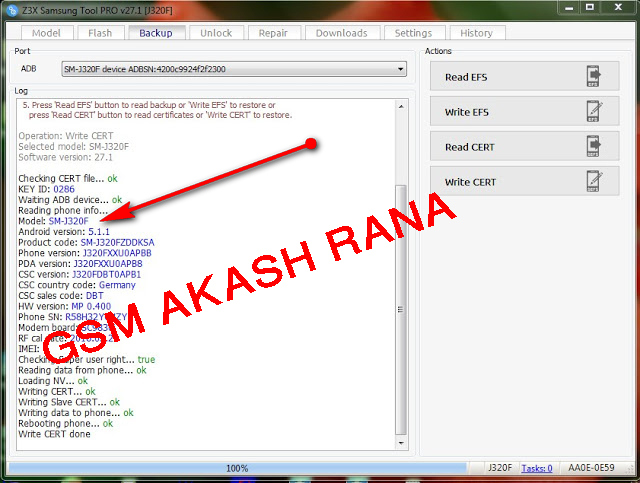The width and height of the screenshot is (640, 483).
Task: Click the log scrollbar up arrow
Action: [x=401, y=106]
